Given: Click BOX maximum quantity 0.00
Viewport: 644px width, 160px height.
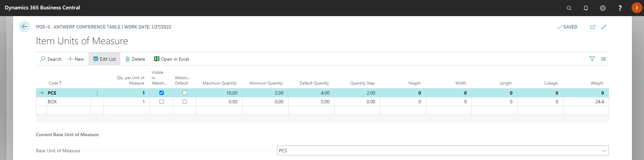Looking at the screenshot, I should 219,102.
